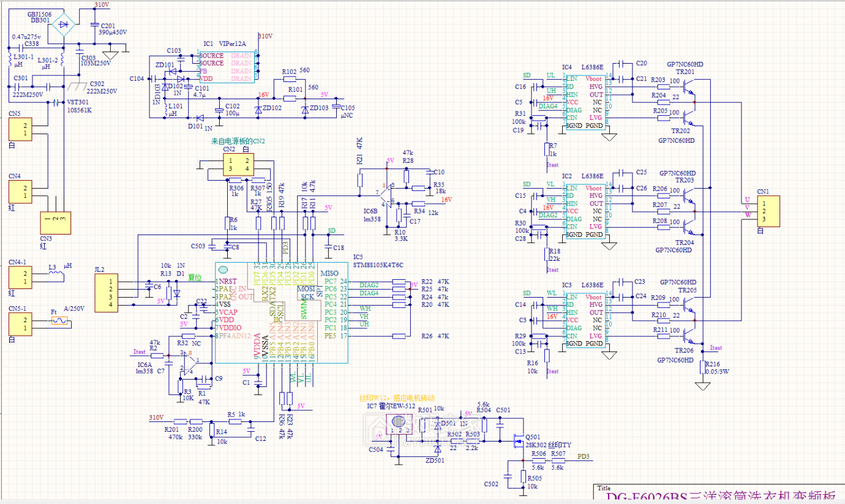Select the R505 10k resistor
The height and width of the screenshot is (504, 845).
(x=522, y=476)
